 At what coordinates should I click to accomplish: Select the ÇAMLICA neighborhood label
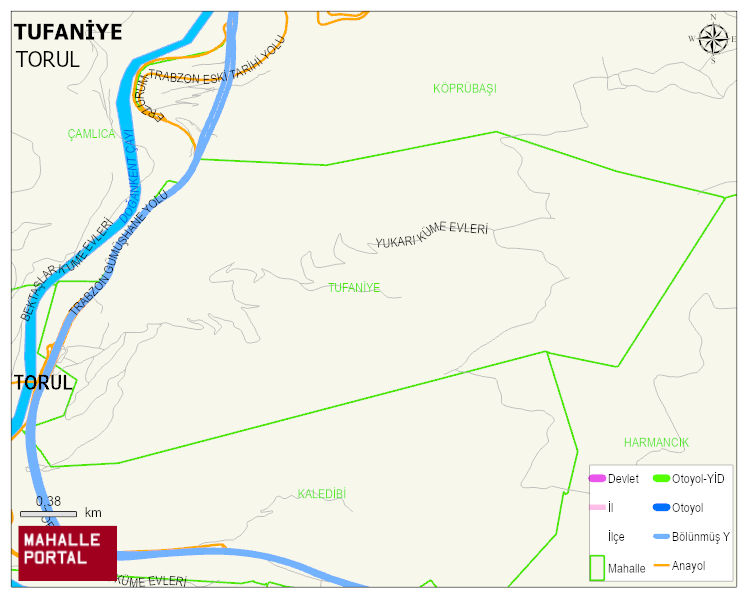(92, 134)
